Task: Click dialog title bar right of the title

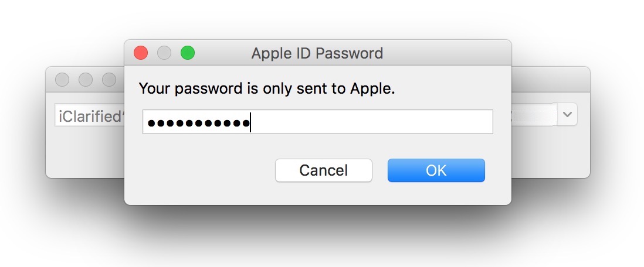Action: point(446,53)
